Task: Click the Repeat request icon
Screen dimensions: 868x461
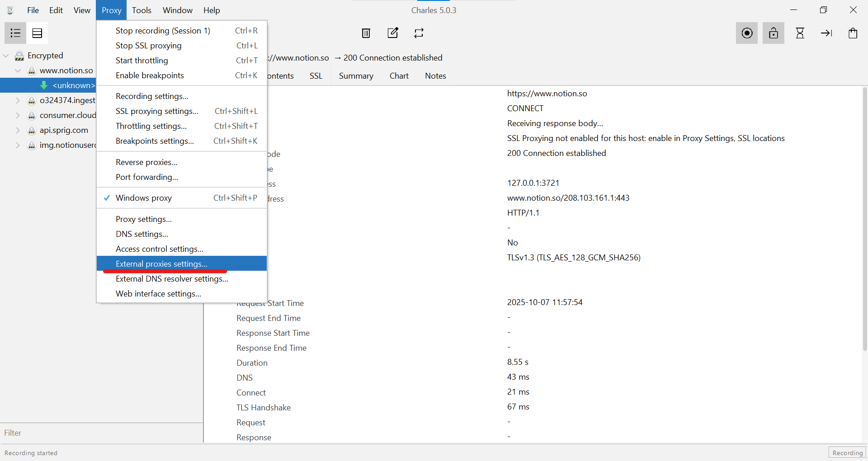Action: point(419,33)
